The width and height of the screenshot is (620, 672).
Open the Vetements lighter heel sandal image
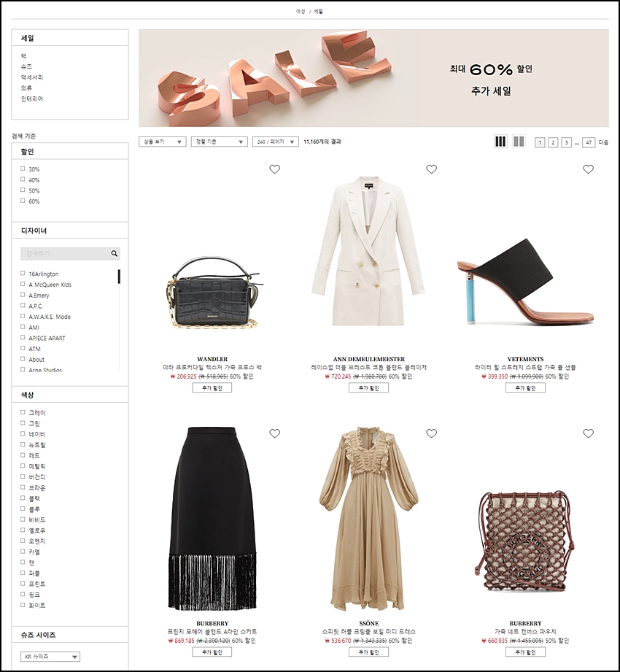pos(525,282)
